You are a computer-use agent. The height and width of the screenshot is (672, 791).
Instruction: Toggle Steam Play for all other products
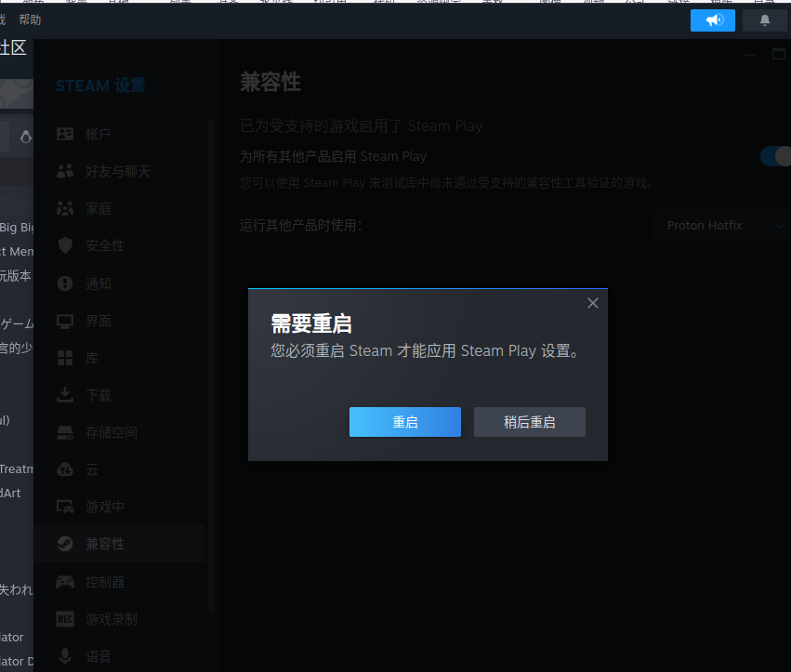pos(776,156)
